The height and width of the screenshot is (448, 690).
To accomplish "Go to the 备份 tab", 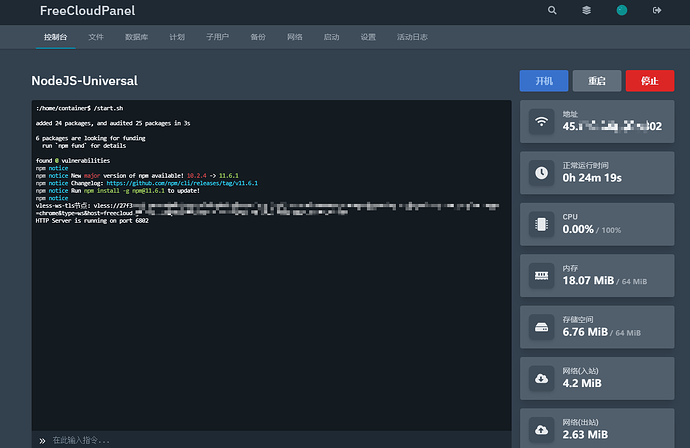I will tap(258, 37).
